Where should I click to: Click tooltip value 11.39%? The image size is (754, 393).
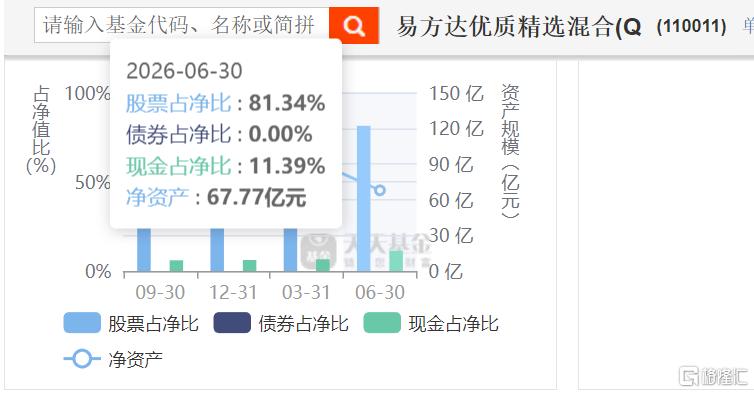(x=287, y=166)
